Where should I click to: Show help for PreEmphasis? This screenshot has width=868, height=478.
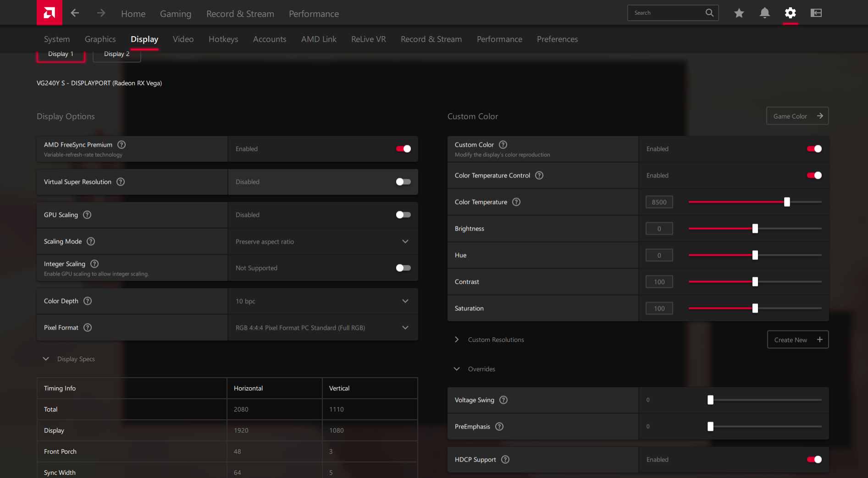(499, 426)
